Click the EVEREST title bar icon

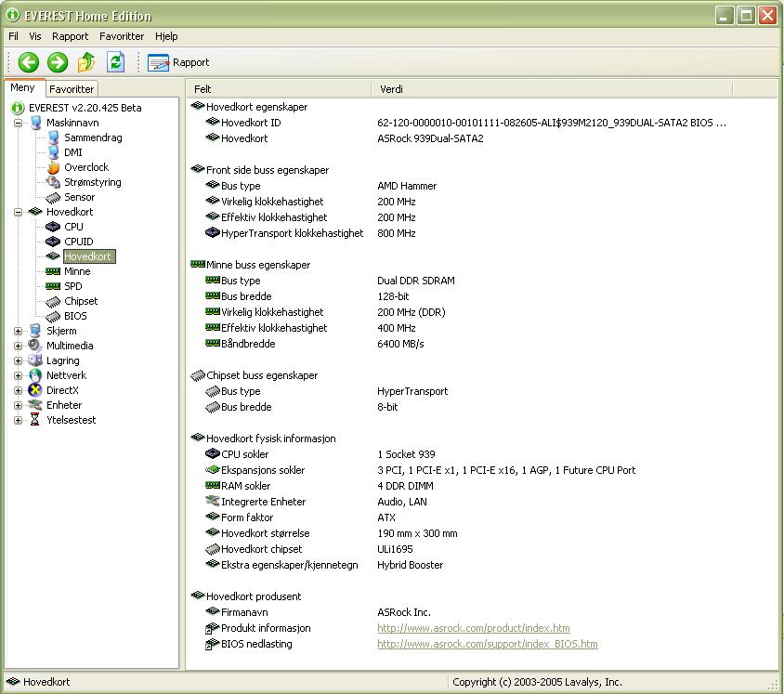click(x=12, y=16)
